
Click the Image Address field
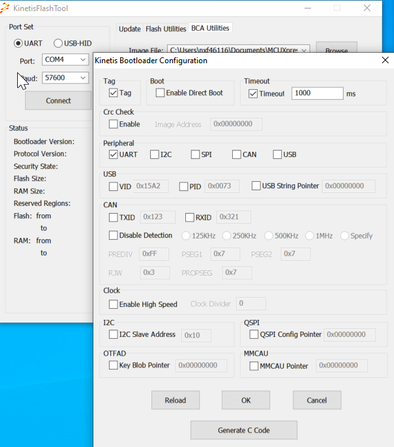pyautogui.click(x=236, y=124)
